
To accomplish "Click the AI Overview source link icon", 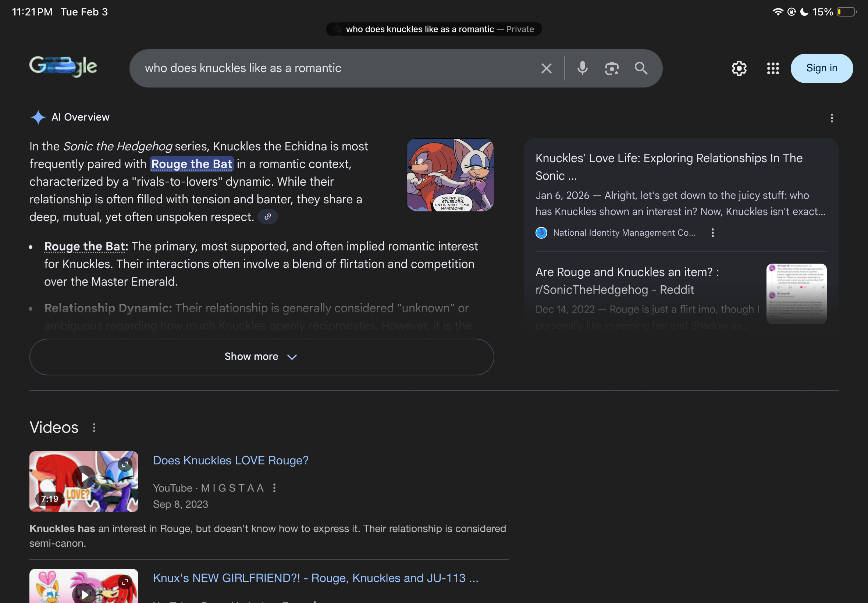I will coord(267,217).
